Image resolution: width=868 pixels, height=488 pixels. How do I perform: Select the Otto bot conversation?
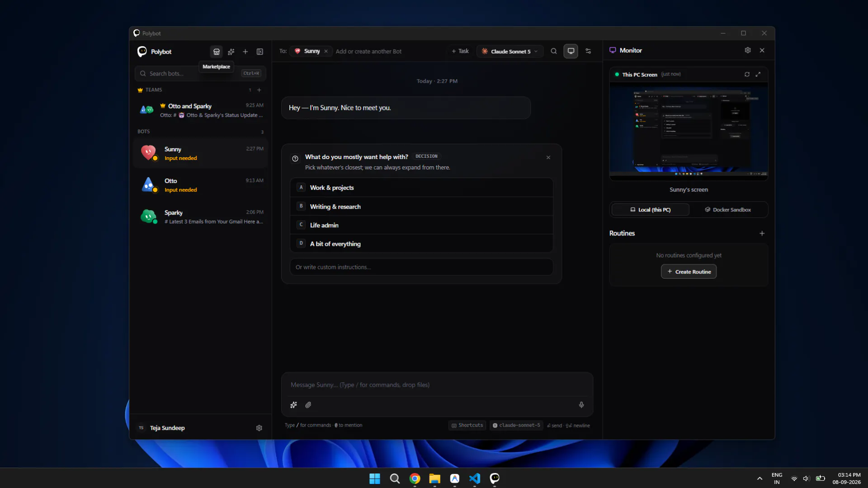[200, 185]
